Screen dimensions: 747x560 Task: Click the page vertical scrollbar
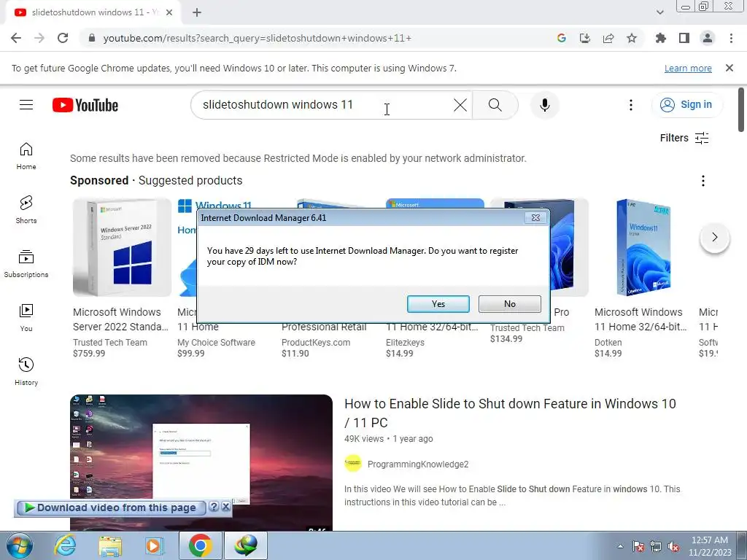(x=741, y=109)
